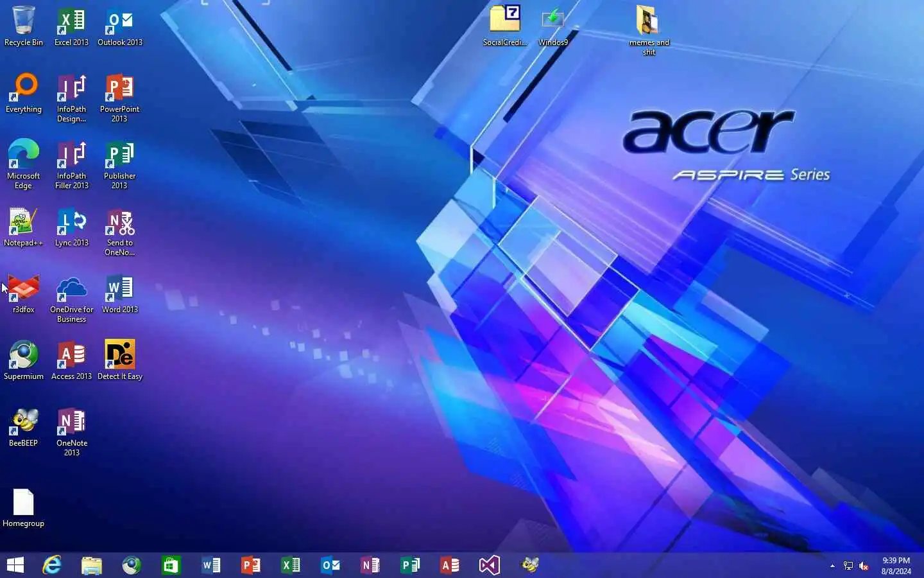This screenshot has height=578, width=924.
Task: Open Outlook from the taskbar
Action: 330,565
